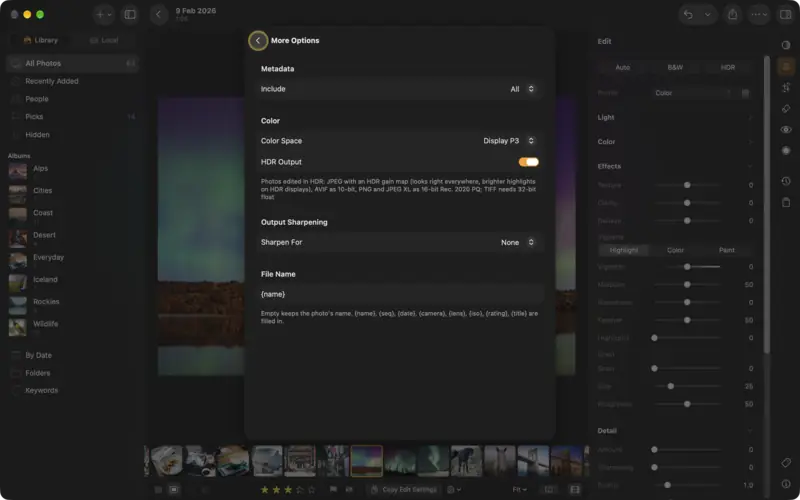Select All Photos in sidebar

click(x=72, y=63)
